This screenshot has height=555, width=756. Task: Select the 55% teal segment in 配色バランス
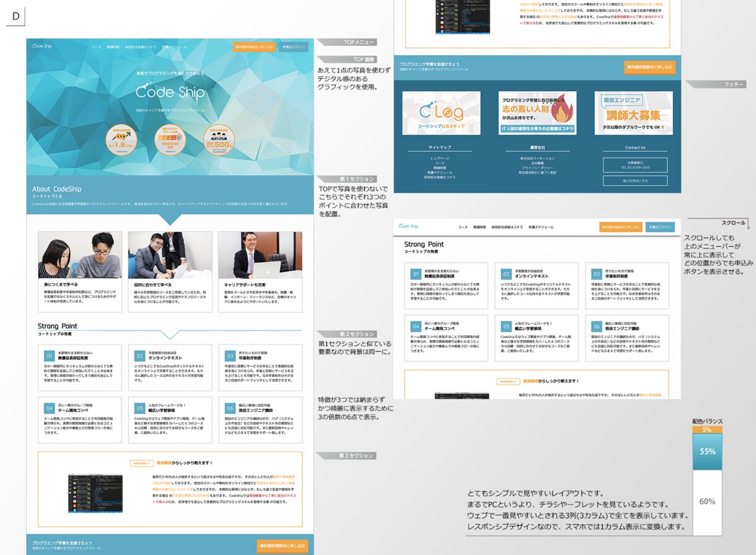(x=707, y=451)
